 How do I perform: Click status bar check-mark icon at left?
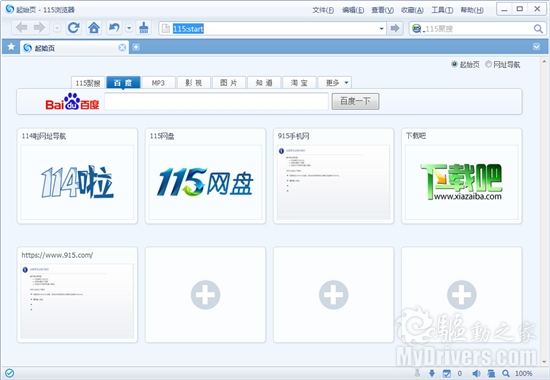click(x=9, y=373)
